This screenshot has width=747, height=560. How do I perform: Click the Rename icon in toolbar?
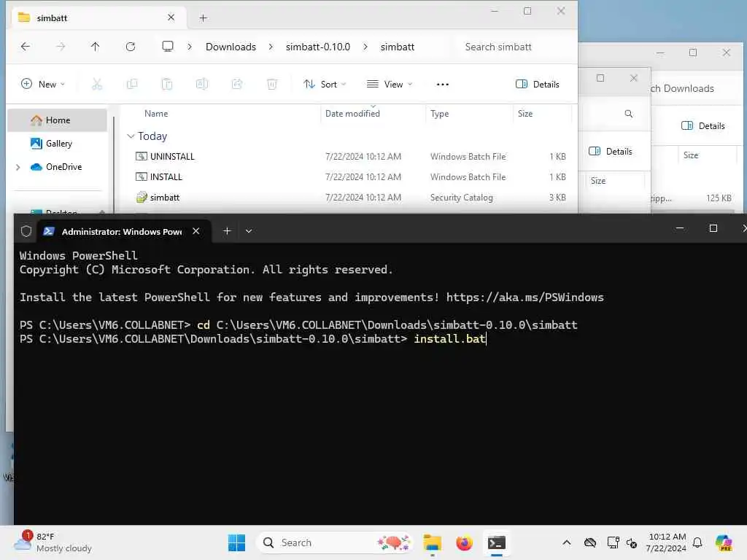(x=202, y=85)
